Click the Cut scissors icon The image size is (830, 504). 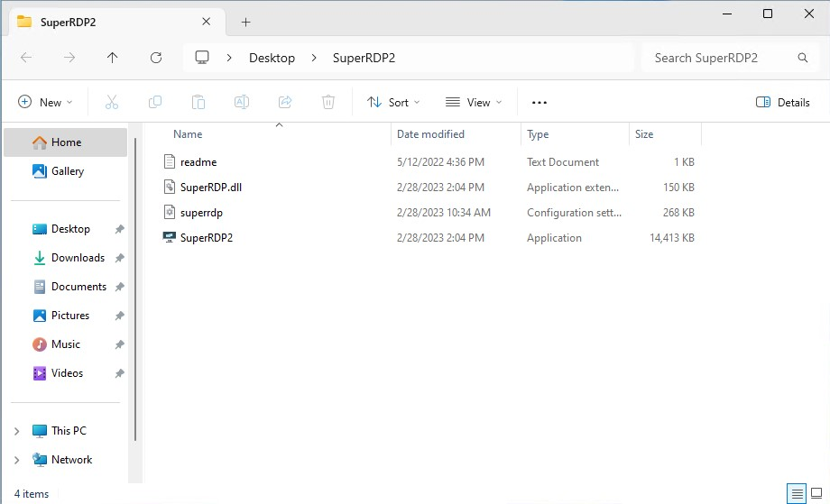(x=112, y=102)
